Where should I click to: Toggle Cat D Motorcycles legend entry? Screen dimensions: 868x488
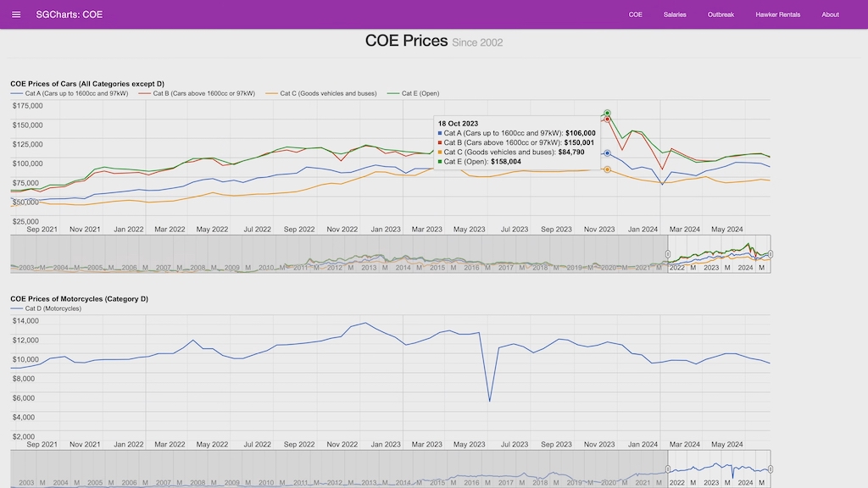tap(53, 308)
